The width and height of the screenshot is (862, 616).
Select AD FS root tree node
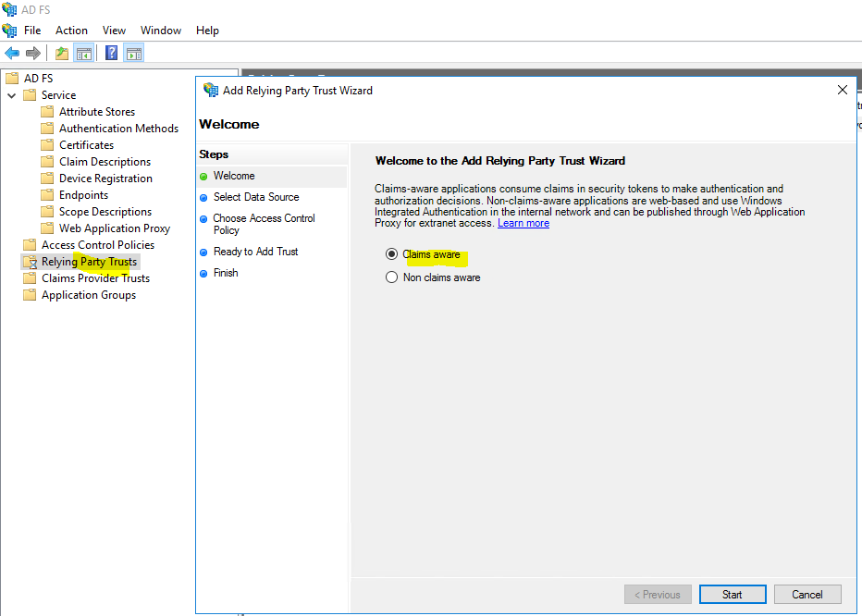39,78
